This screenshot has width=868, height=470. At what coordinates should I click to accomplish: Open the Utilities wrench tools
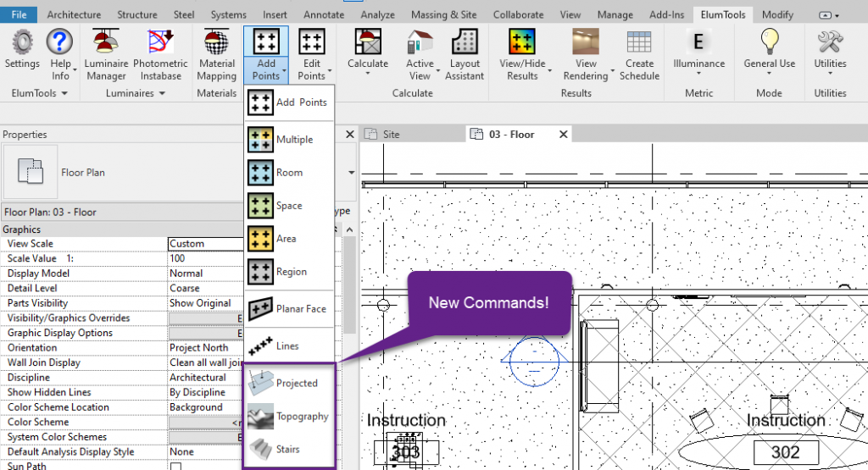tap(830, 42)
